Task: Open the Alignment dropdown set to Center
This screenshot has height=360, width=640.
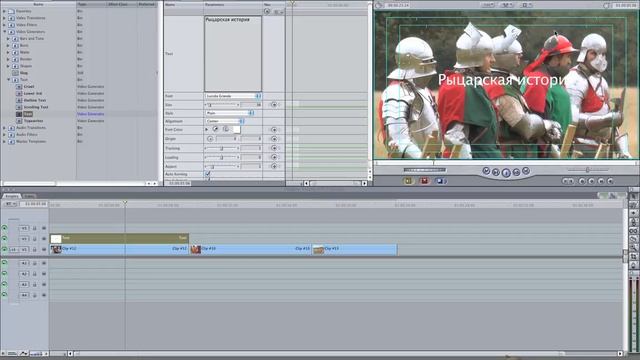Action: click(x=224, y=121)
